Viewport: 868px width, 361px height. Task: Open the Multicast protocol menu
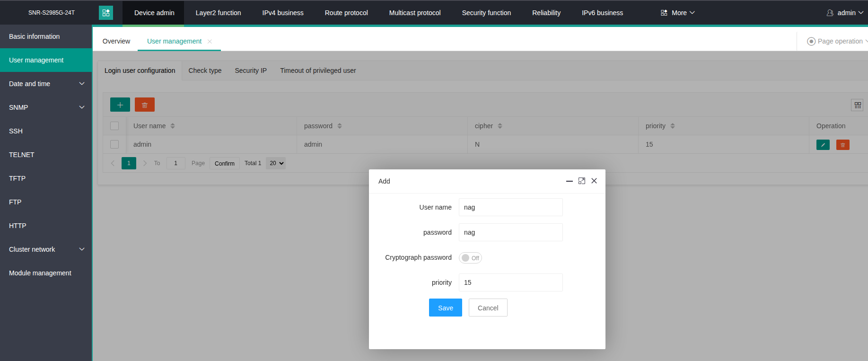click(x=415, y=13)
